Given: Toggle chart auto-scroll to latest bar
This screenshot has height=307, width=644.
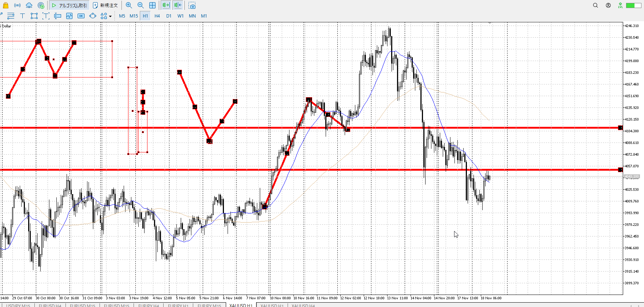Looking at the screenshot, I should click(166, 5).
